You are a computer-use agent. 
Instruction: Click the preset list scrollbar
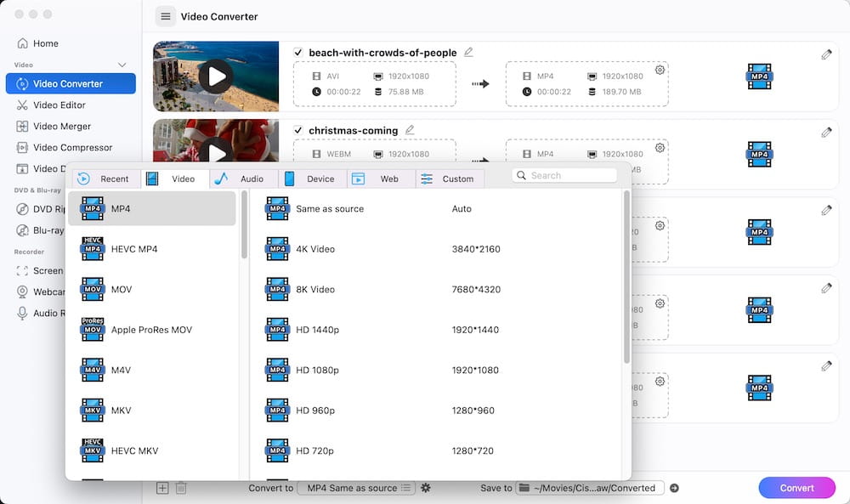626,277
